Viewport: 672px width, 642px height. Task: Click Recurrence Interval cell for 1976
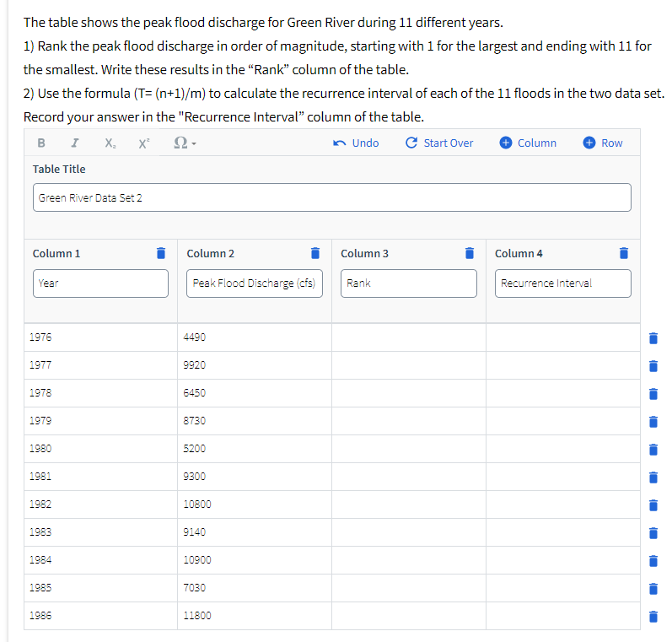(x=563, y=337)
